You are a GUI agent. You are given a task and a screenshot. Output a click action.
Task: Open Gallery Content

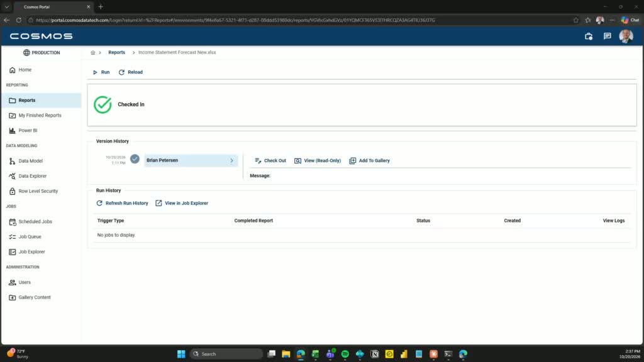click(x=30, y=297)
